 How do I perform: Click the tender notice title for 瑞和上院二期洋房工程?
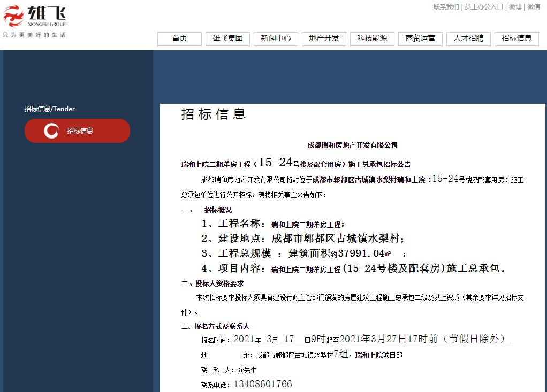click(296, 164)
